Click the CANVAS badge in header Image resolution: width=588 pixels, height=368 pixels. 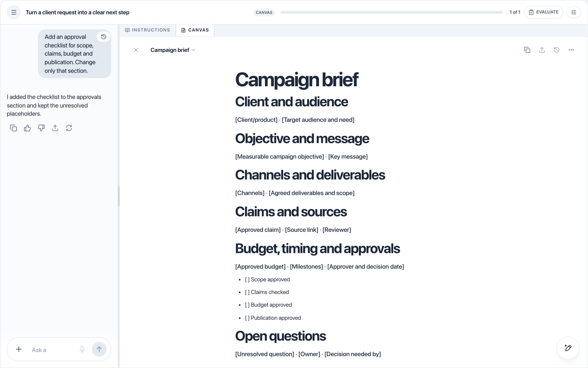[264, 12]
